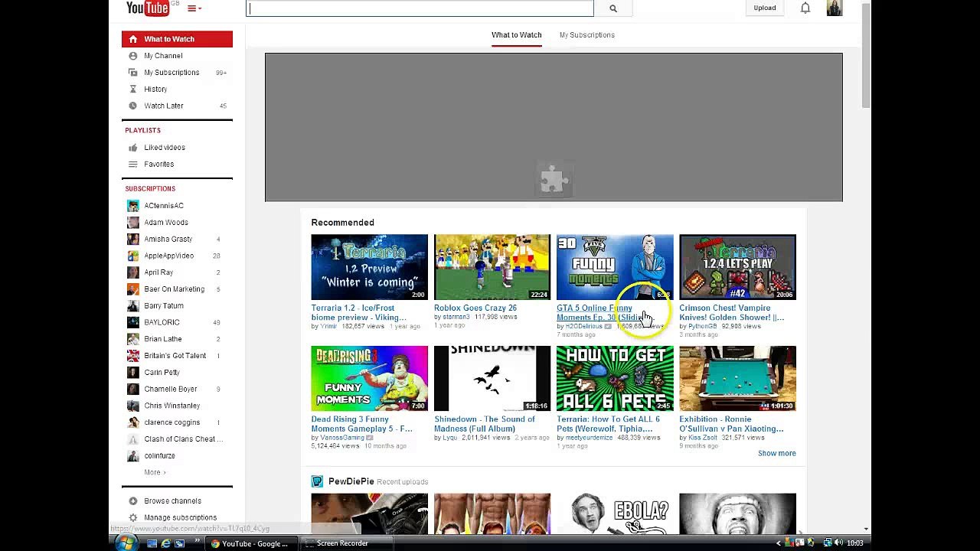Open History in the sidebar
The height and width of the screenshot is (551, 980).
click(x=155, y=90)
